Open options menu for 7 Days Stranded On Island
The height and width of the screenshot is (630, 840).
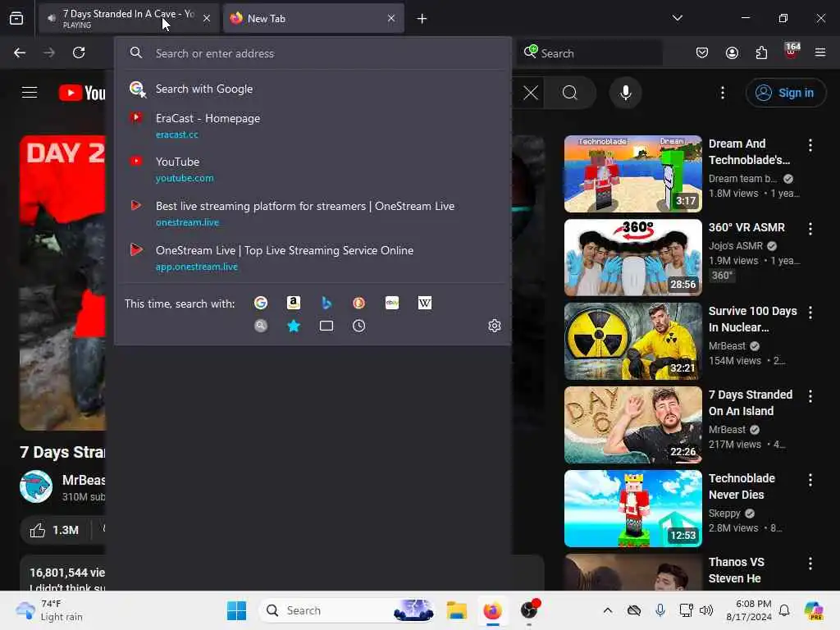[x=810, y=396]
